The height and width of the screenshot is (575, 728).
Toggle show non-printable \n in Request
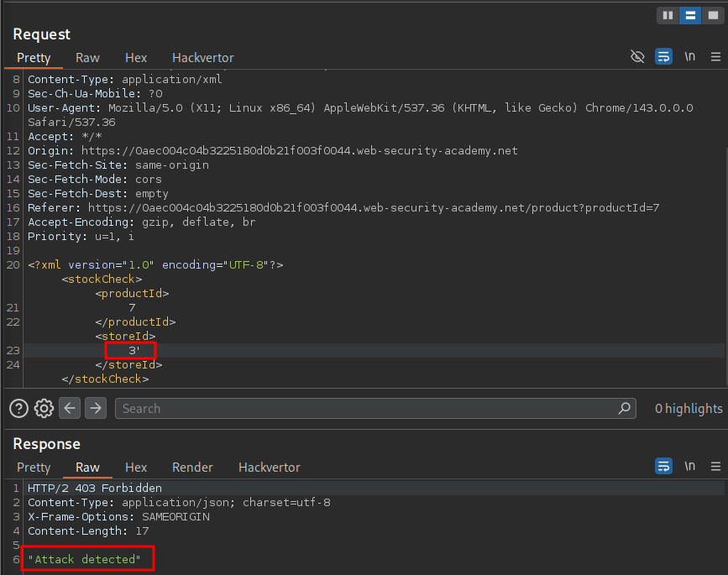(689, 57)
